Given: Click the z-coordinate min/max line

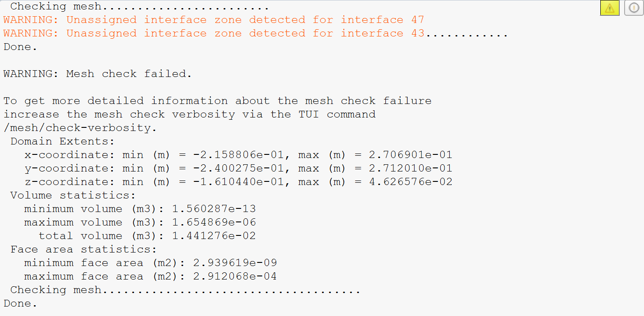Looking at the screenshot, I should 238,182.
